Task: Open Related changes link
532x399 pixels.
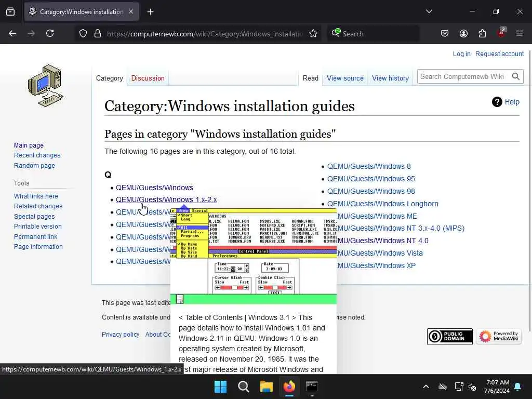Action: click(x=38, y=206)
